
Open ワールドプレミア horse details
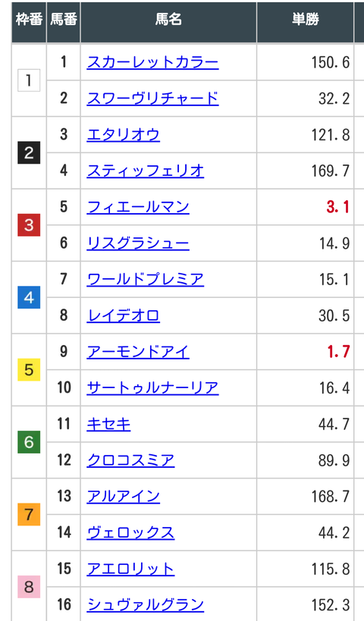point(146,280)
